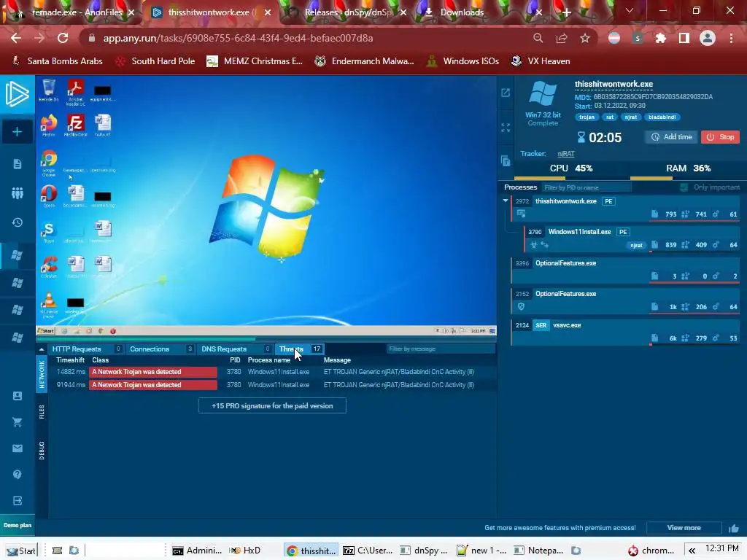Click the thumbs up icon at bottom right

pyautogui.click(x=734, y=528)
